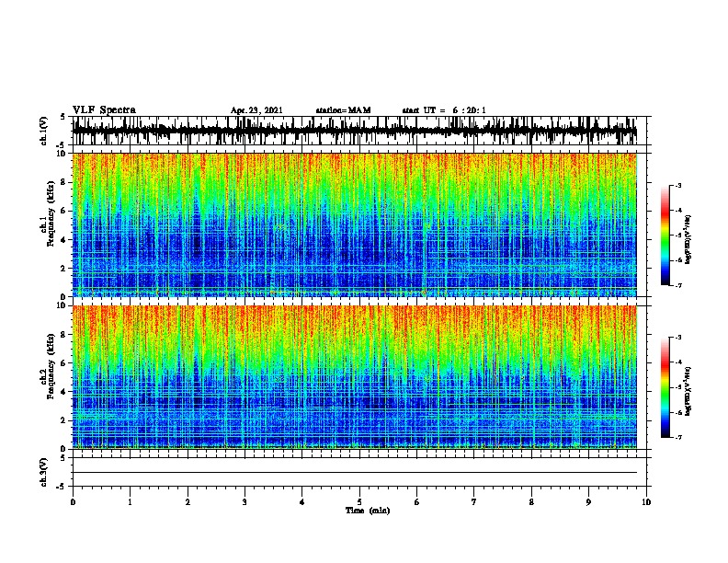Viewport: 728px width, 563px height.
Task: Click the ch.1 spectrogram image panel
Action: click(x=355, y=224)
